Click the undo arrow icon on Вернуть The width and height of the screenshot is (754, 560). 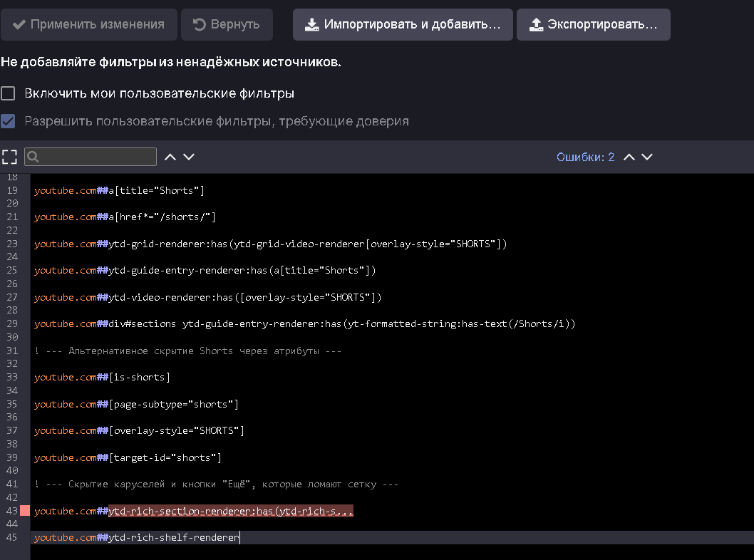click(199, 24)
